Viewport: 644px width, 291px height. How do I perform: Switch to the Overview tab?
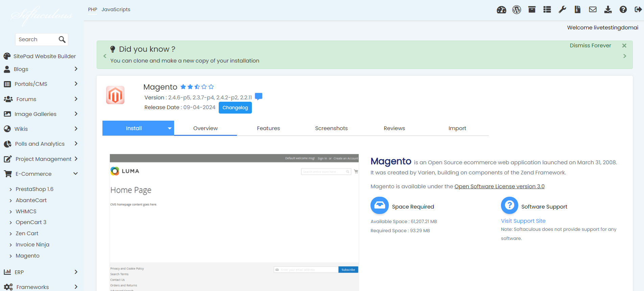tap(206, 128)
